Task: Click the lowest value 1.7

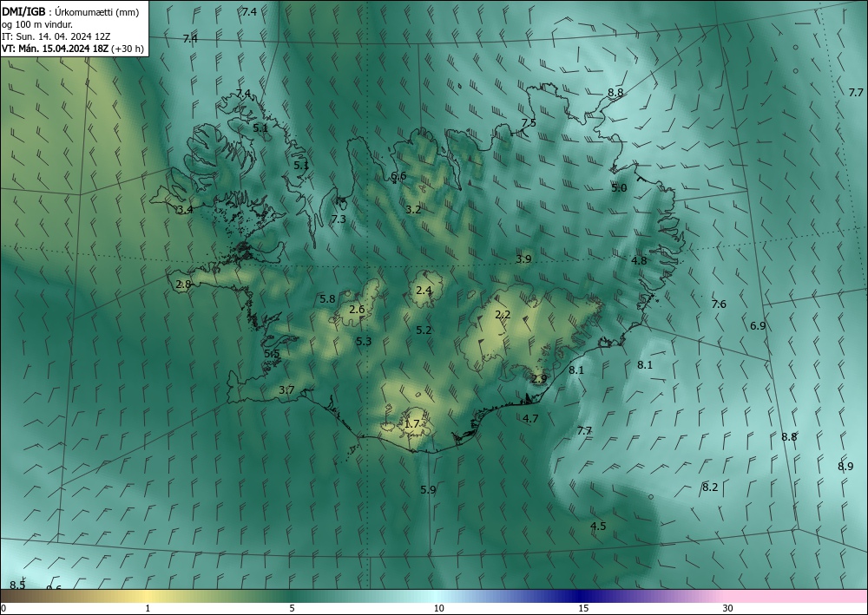Action: (x=411, y=424)
